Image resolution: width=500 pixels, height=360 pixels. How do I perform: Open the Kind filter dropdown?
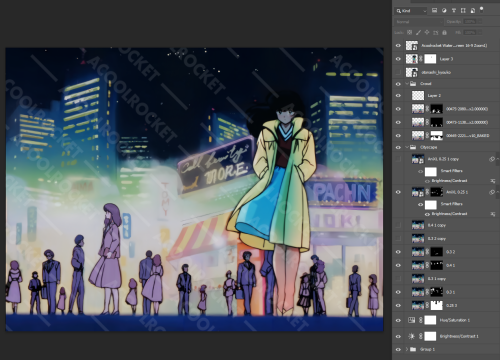(x=411, y=11)
